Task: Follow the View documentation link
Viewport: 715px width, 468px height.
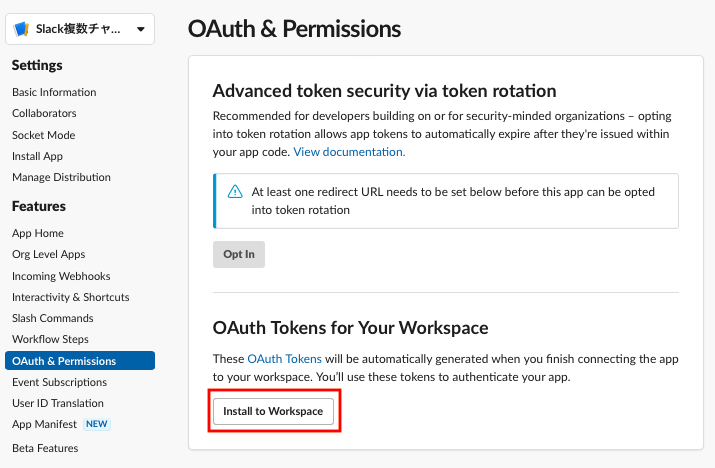Action: [x=349, y=152]
